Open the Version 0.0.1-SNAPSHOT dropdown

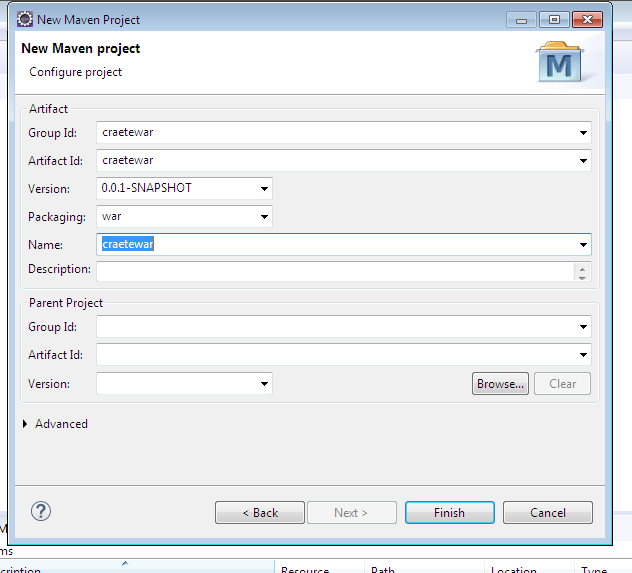tap(264, 189)
